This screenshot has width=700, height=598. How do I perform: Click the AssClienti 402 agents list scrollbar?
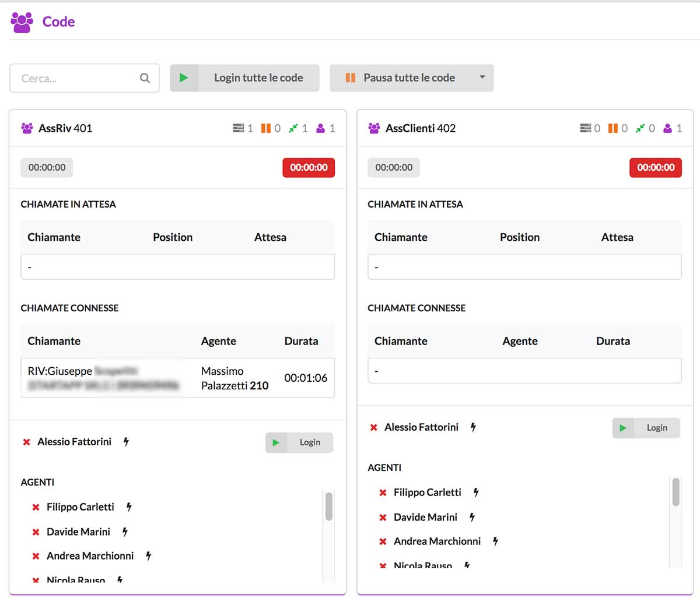[675, 492]
